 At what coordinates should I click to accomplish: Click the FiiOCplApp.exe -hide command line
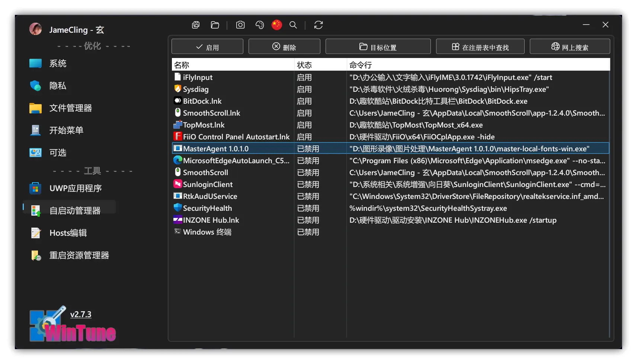coord(422,137)
